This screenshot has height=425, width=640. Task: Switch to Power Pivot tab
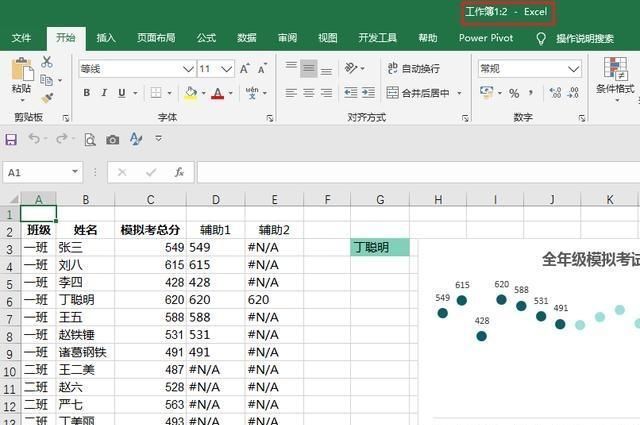tap(486, 38)
